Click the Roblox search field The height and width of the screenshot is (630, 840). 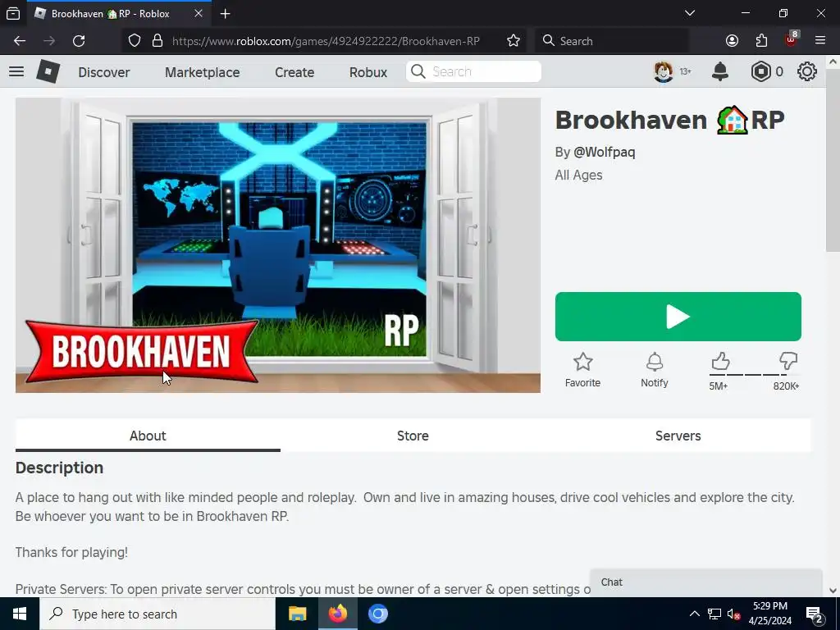[473, 71]
